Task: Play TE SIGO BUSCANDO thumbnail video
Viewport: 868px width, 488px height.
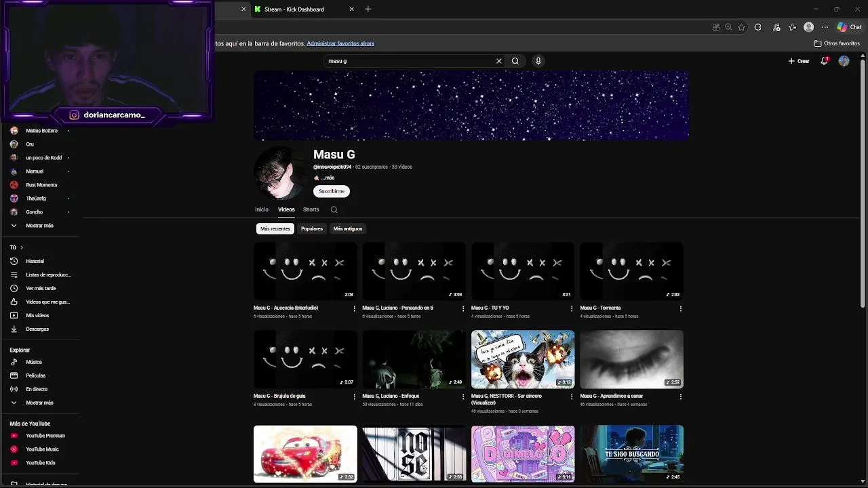Action: click(x=631, y=454)
